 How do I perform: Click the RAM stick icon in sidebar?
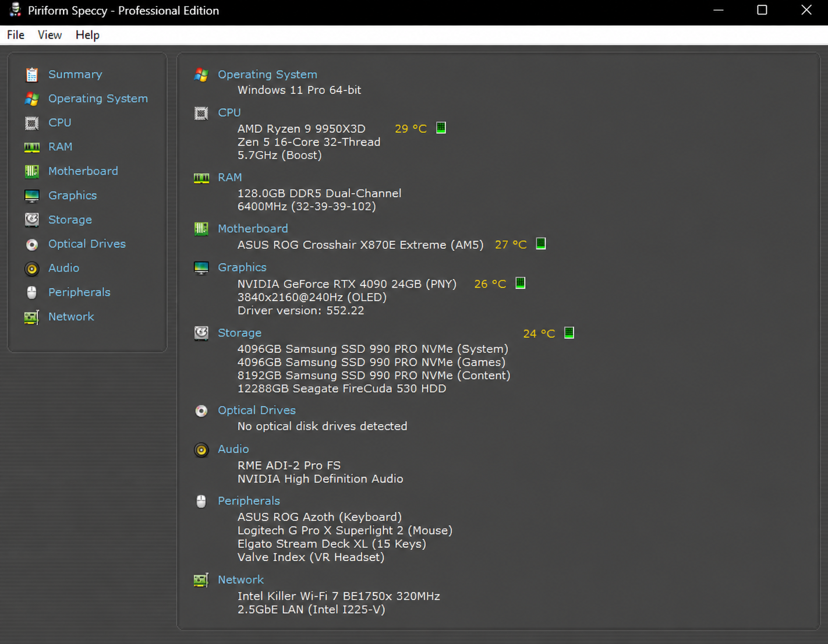32,147
